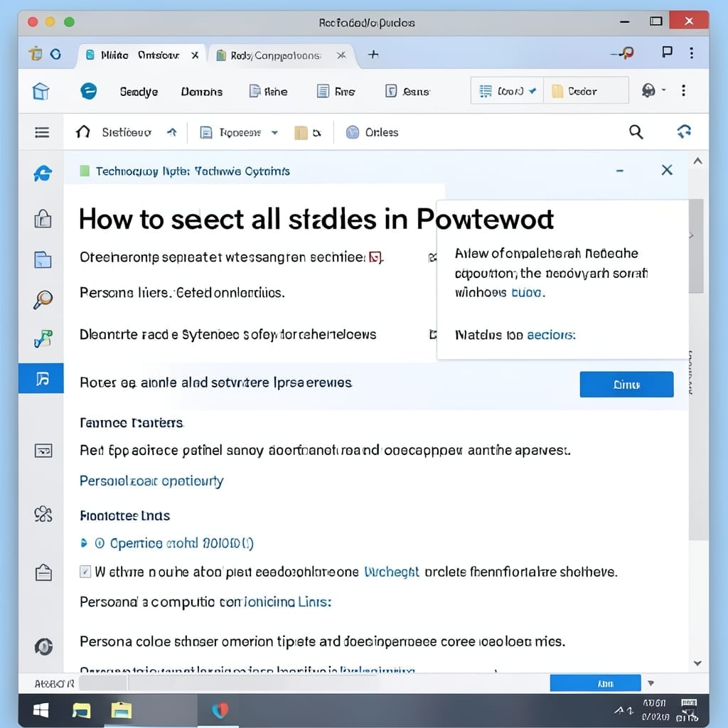Click the blue circle icon left of the tabs
Viewport: 728px width, 728px height.
coord(55,54)
